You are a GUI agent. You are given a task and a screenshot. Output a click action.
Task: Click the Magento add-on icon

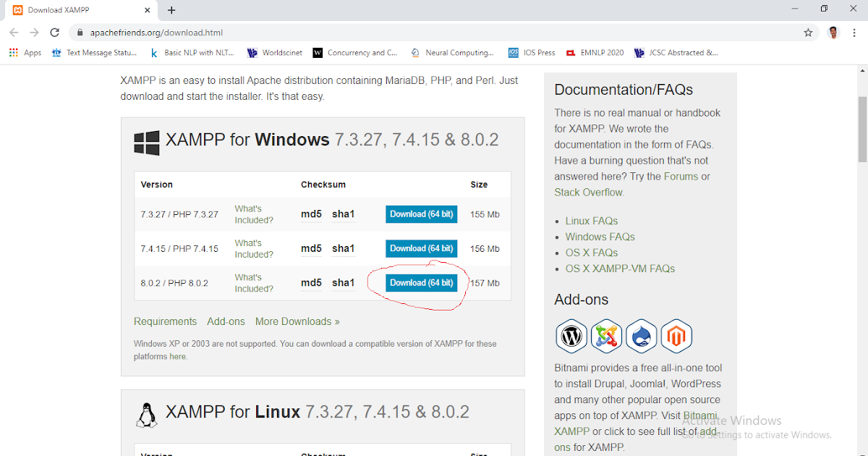[x=676, y=336]
